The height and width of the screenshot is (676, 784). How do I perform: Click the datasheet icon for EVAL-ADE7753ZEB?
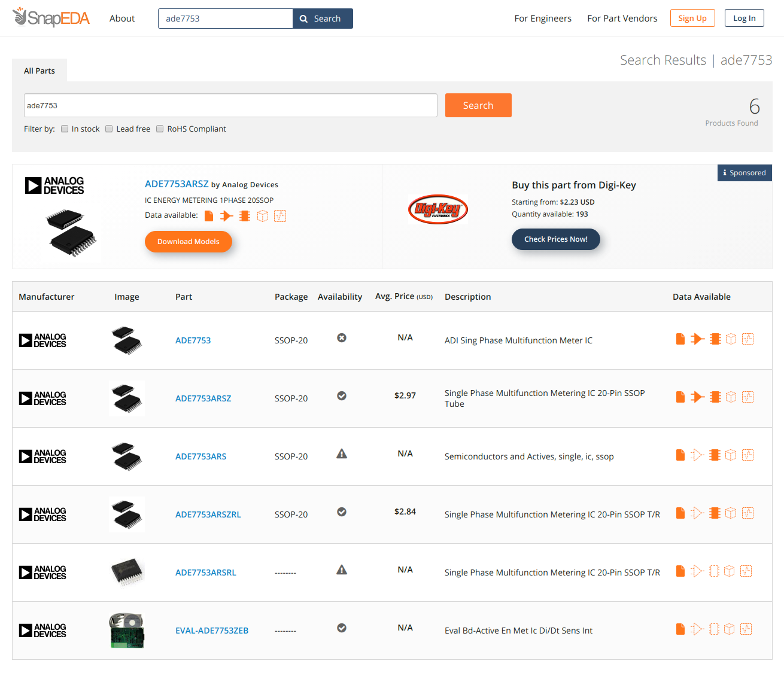(680, 629)
